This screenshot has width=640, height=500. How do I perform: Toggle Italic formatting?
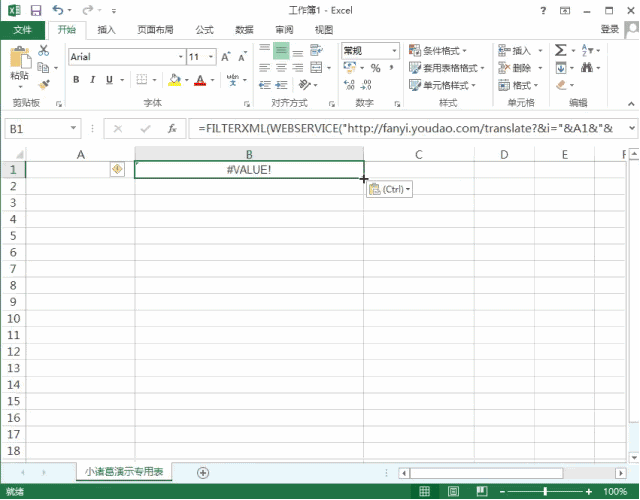93,80
